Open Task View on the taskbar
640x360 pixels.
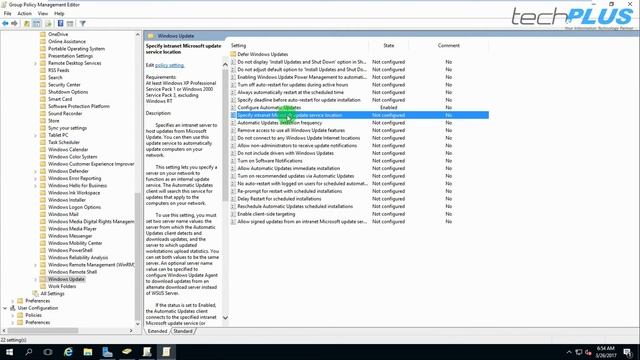[48, 352]
